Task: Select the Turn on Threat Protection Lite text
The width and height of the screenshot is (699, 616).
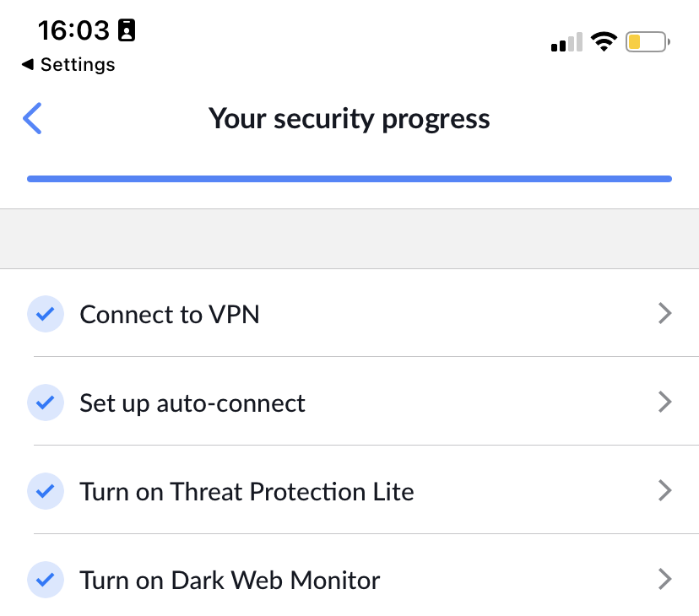Action: pyautogui.click(x=247, y=491)
